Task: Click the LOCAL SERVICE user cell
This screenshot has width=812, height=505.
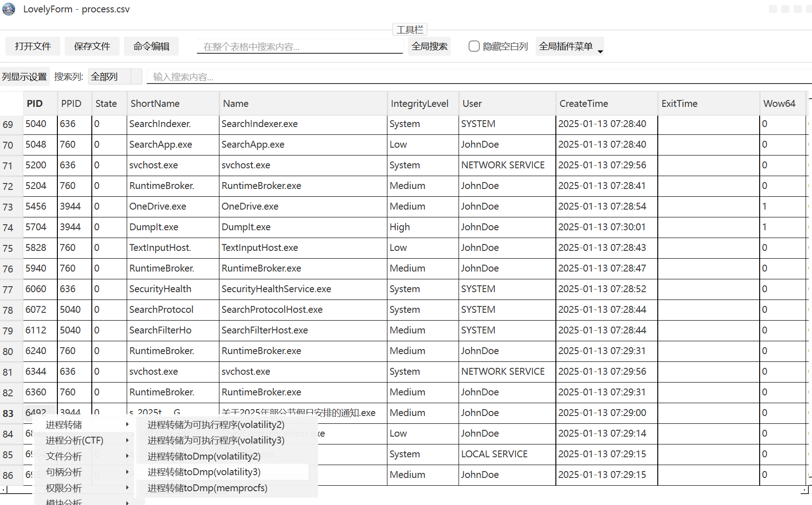Action: (x=507, y=454)
